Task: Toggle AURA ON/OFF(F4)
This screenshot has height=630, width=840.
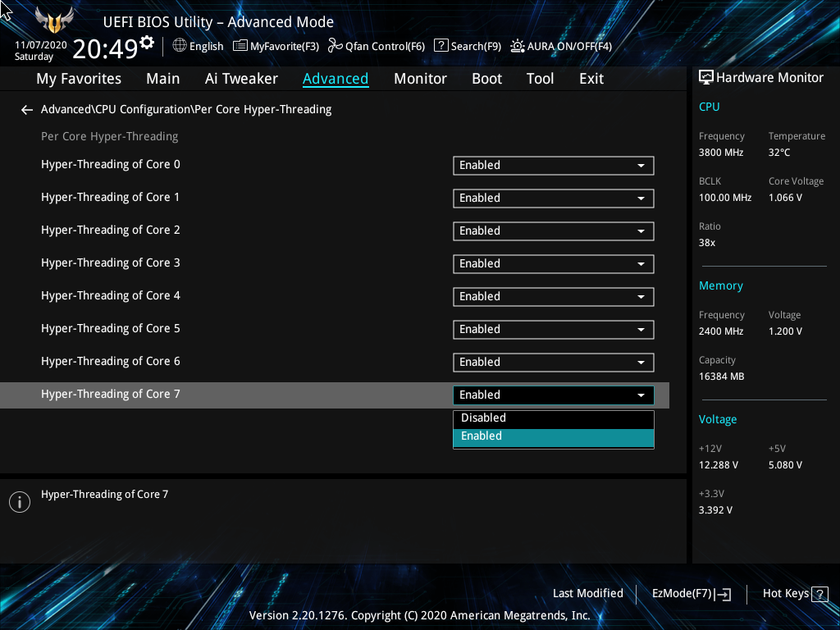Action: tap(569, 47)
